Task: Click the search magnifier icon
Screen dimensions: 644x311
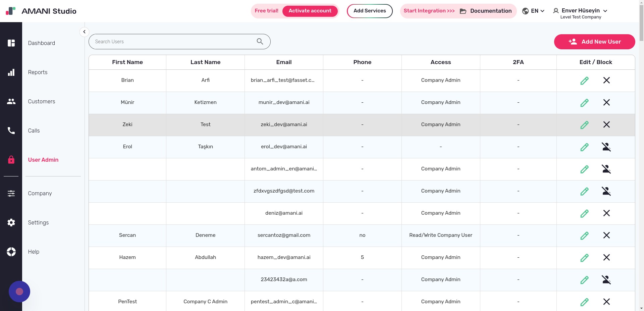Action: (260, 42)
